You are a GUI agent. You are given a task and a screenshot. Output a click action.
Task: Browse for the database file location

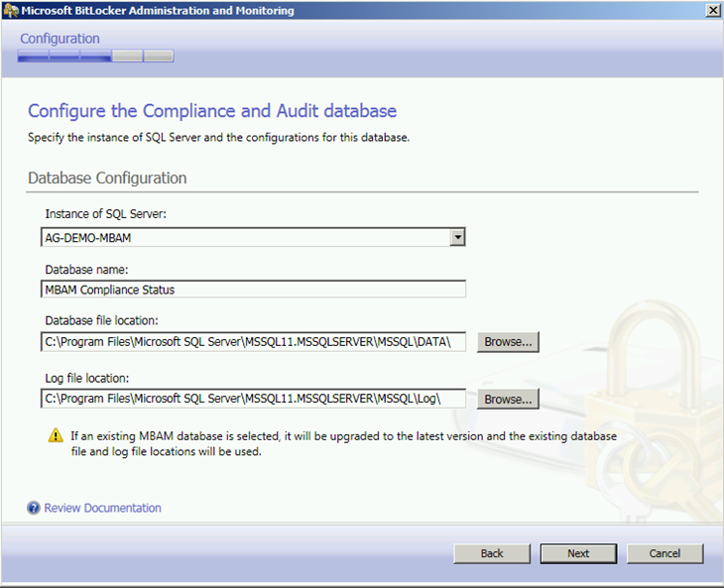click(508, 342)
